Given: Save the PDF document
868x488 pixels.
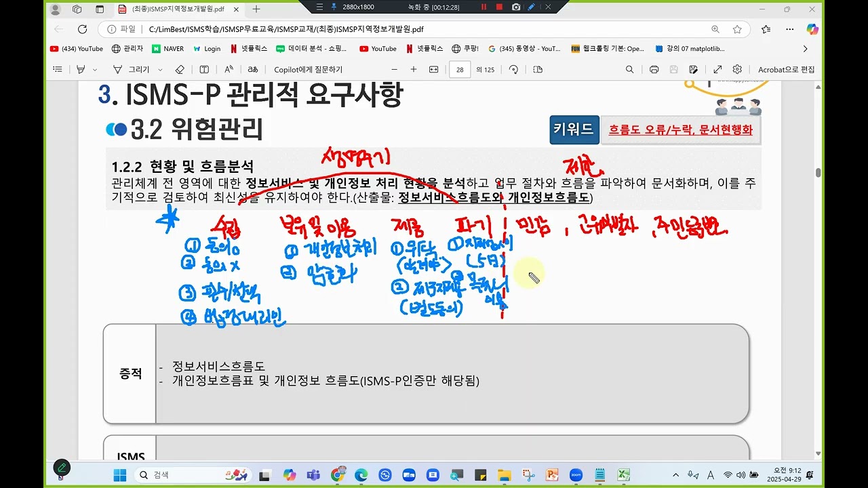Looking at the screenshot, I should tap(673, 69).
